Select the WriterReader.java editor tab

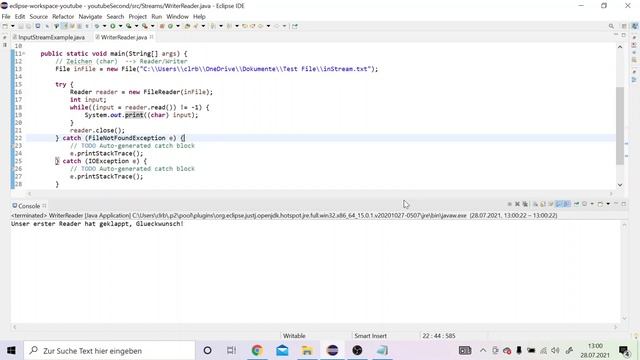click(123, 37)
